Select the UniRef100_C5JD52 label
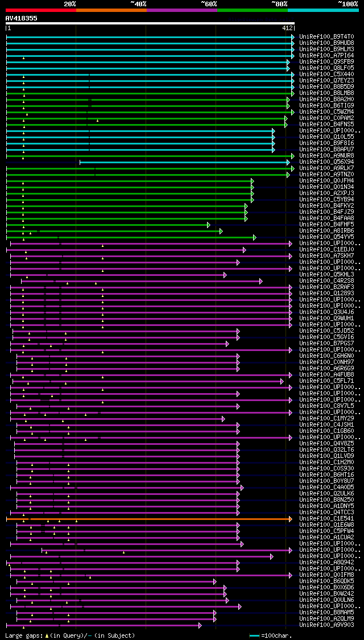 [x=326, y=331]
